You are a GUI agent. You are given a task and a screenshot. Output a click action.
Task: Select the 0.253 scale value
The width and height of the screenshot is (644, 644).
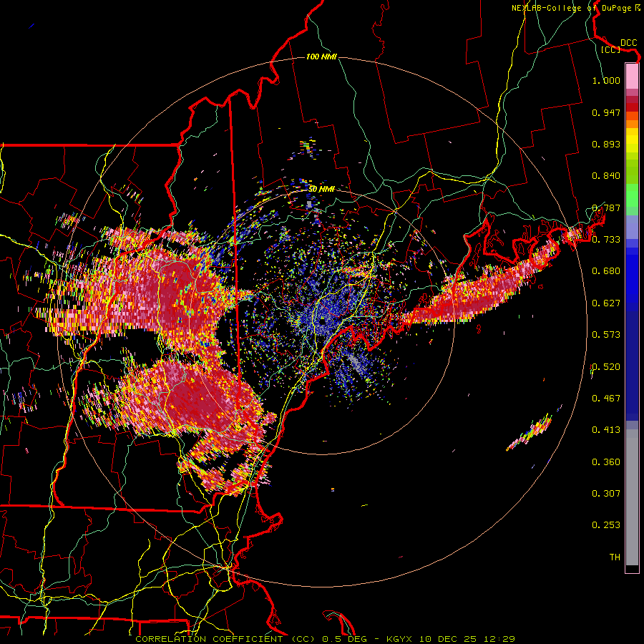pyautogui.click(x=606, y=525)
